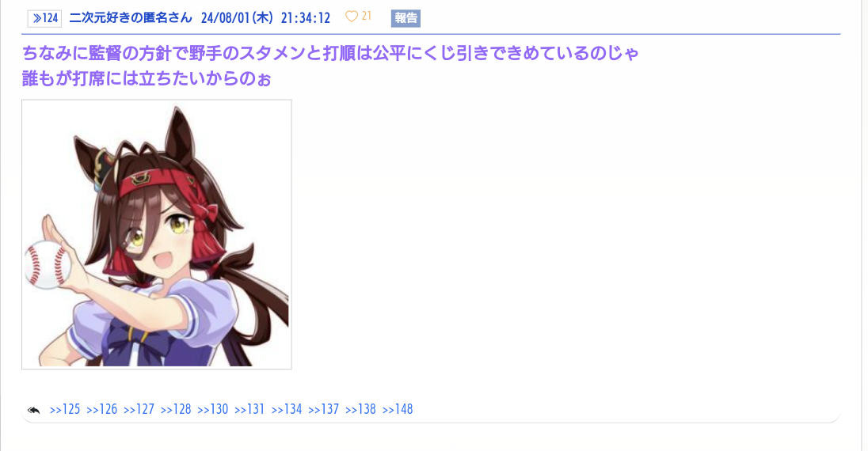Click the 報告 report button

(x=405, y=18)
